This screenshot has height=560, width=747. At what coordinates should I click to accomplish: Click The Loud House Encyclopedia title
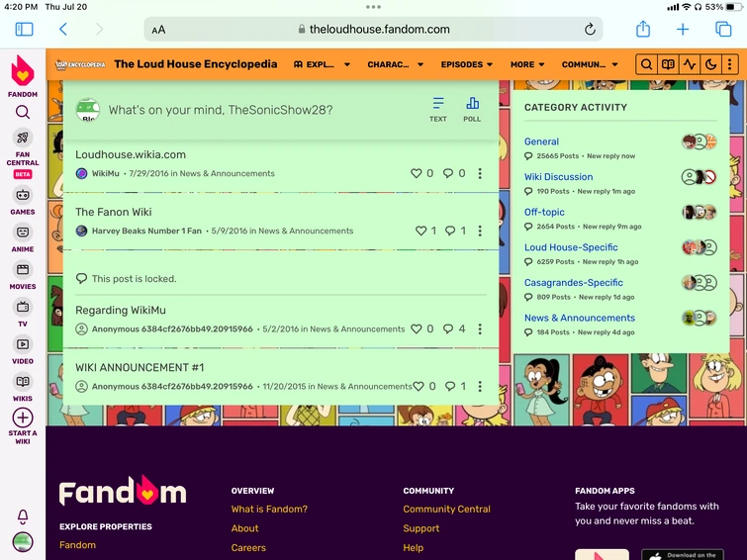195,64
